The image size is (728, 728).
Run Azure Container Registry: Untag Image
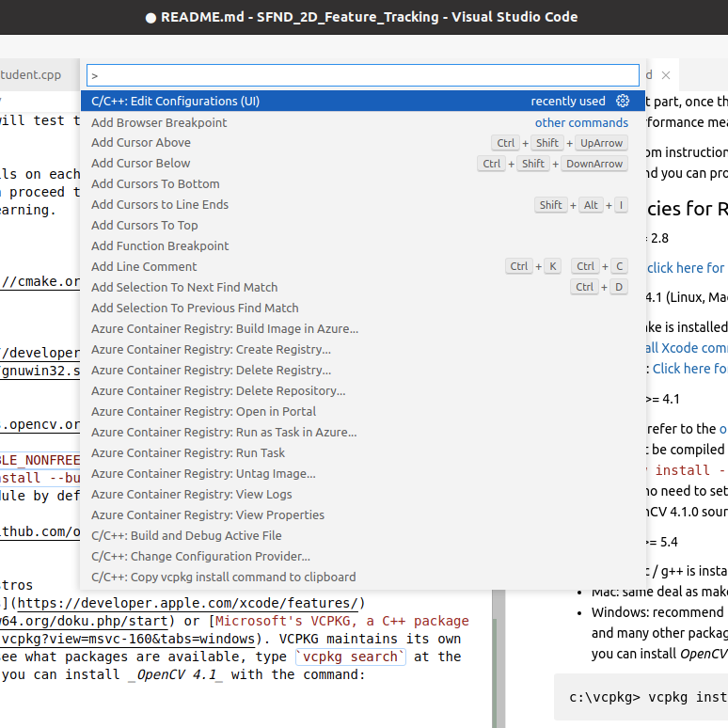click(363, 473)
